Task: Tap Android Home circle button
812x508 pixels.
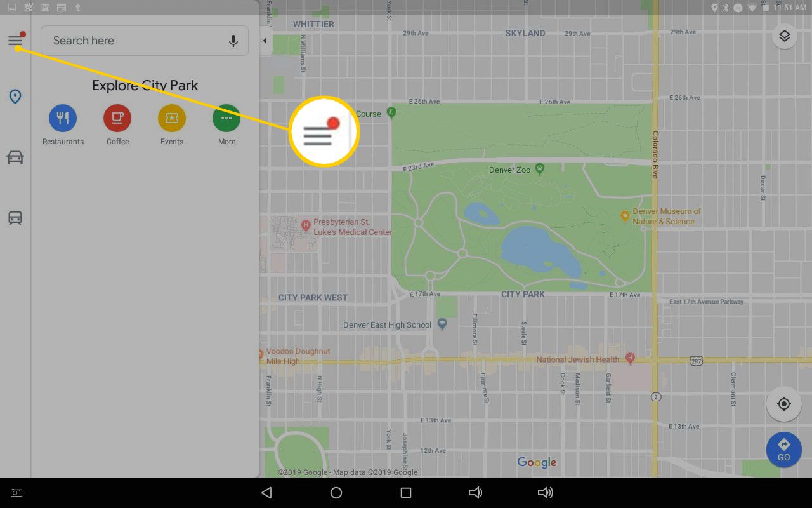Action: coord(336,493)
